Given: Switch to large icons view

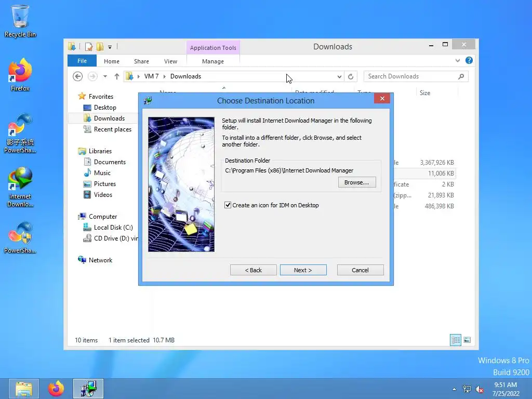Looking at the screenshot, I should click(467, 340).
